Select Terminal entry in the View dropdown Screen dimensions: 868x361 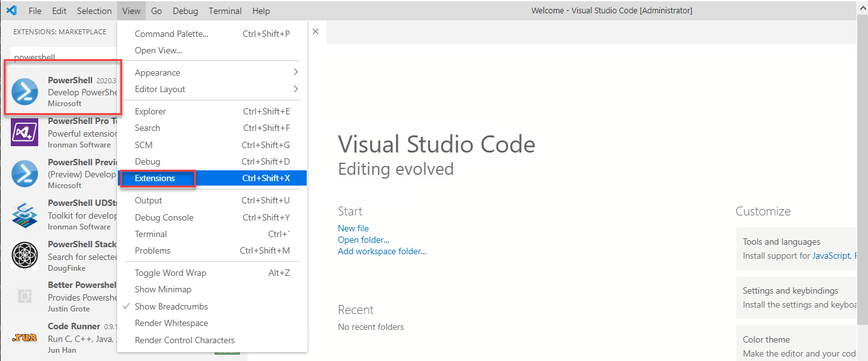212,234
